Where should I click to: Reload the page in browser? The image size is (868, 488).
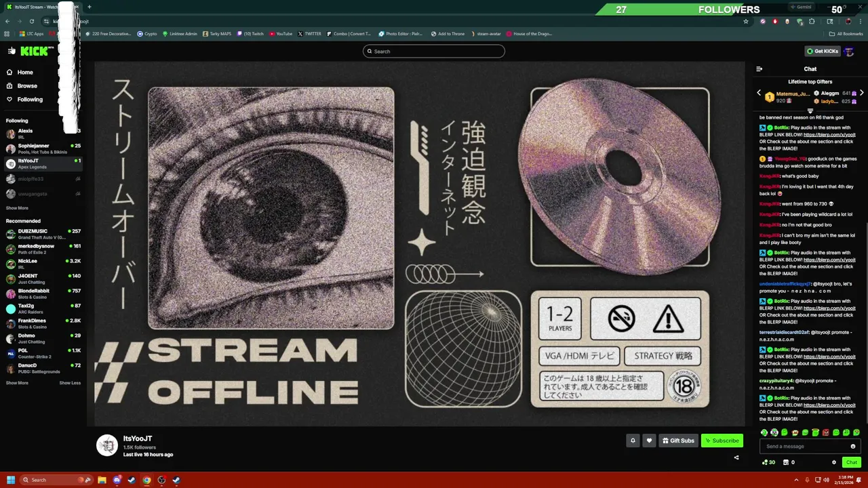pos(31,21)
